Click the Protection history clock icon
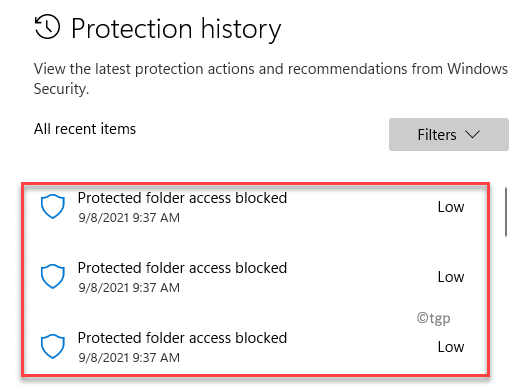 click(x=47, y=26)
